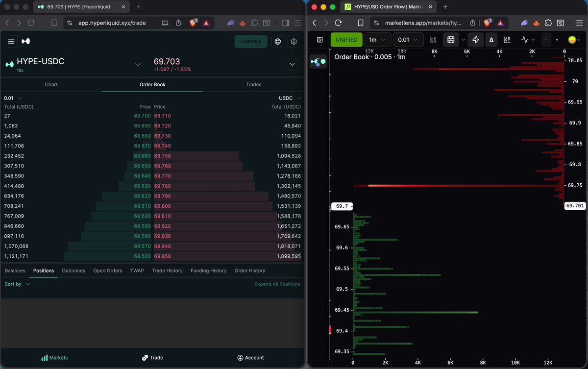Open the Outcomes tab
The width and height of the screenshot is (588, 369).
(x=73, y=271)
